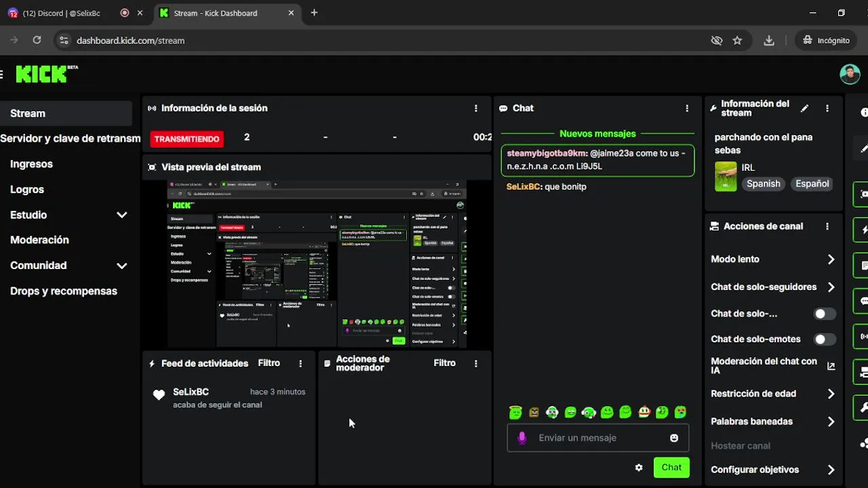Viewport: 868px width, 488px height.
Task: Click the Español tag chip
Action: pyautogui.click(x=812, y=184)
